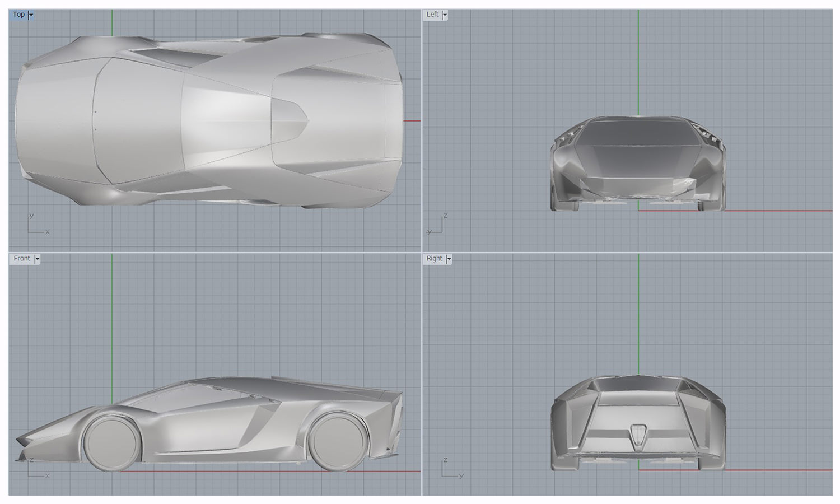Expand the Left viewport menu arrow
840x504 pixels.
445,15
